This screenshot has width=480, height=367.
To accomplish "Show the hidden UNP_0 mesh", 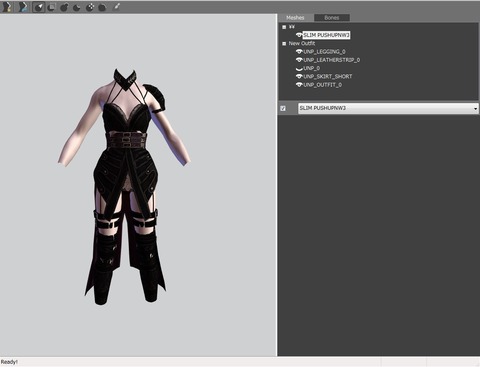I will [299, 68].
